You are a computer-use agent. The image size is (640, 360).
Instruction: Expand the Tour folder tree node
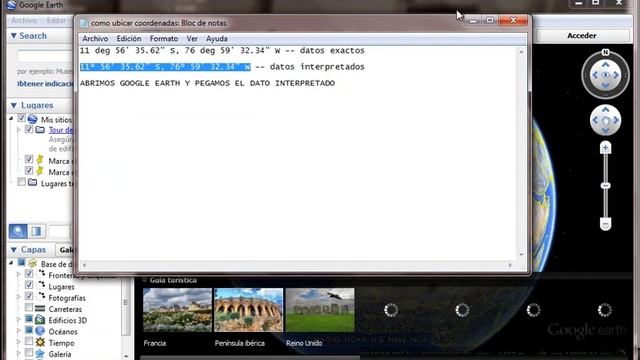[18, 130]
